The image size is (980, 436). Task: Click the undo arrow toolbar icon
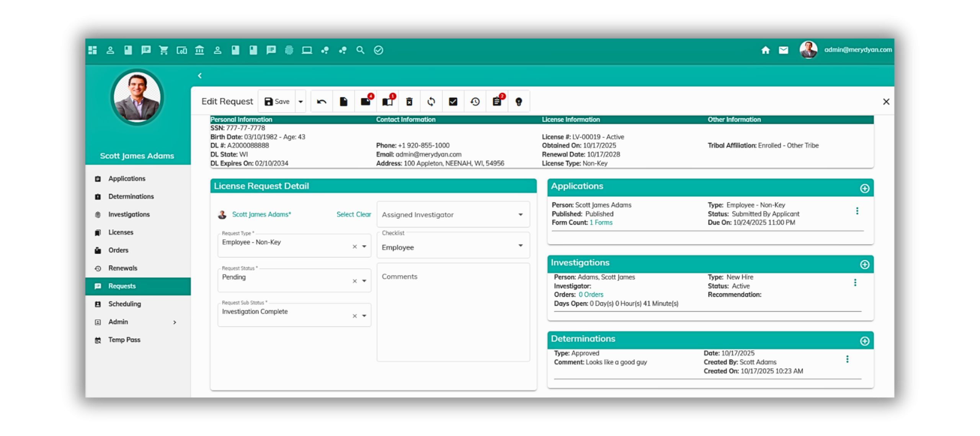click(x=322, y=102)
